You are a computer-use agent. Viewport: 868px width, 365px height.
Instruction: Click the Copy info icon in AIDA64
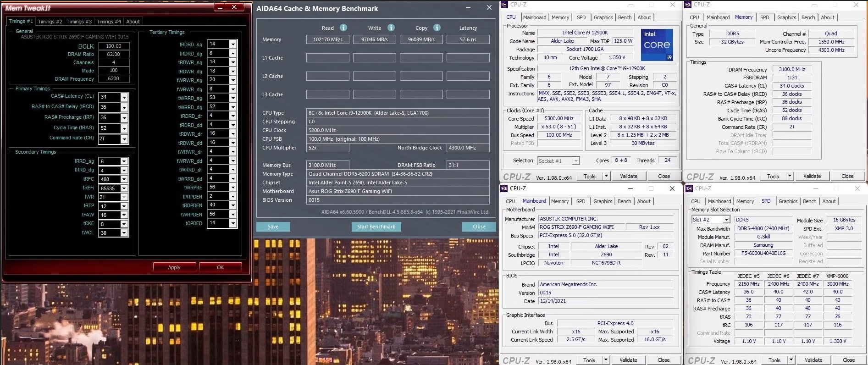pos(437,28)
